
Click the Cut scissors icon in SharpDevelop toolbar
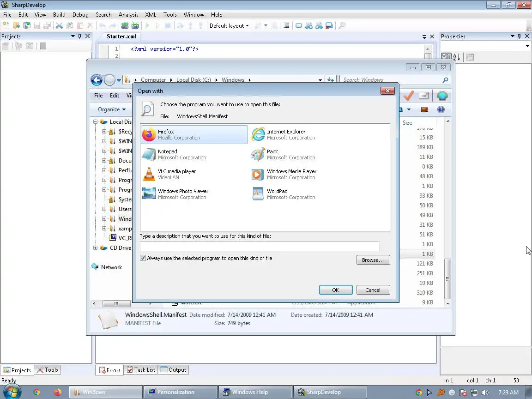[x=60, y=25]
